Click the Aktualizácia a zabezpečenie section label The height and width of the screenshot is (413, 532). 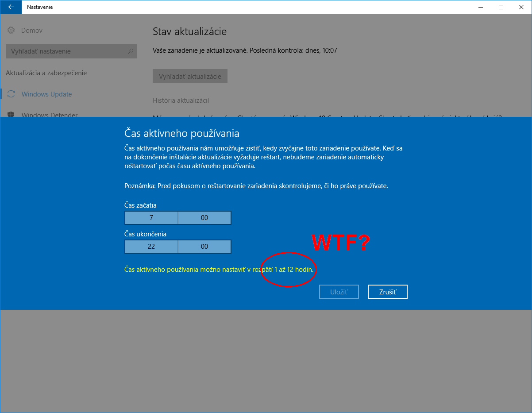46,73
